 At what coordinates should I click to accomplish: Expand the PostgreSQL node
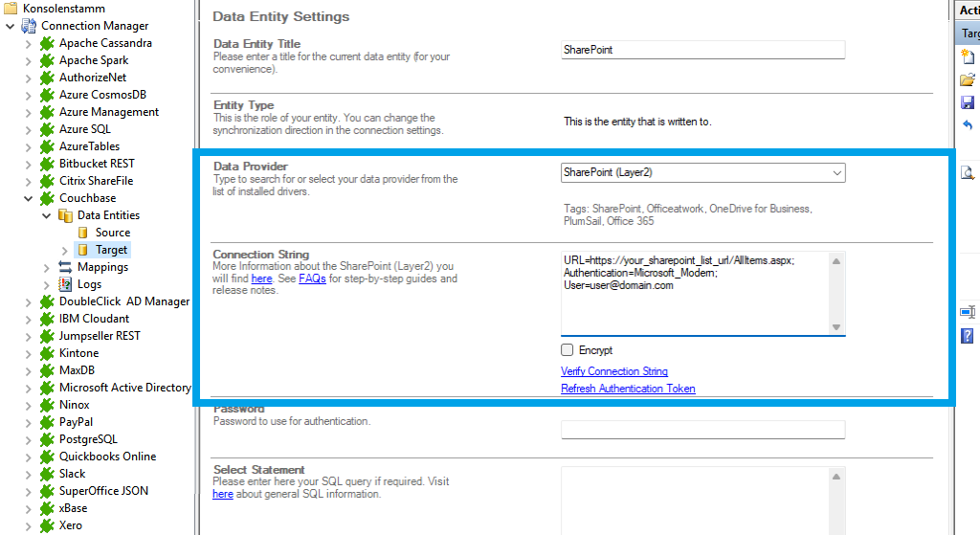[x=28, y=440]
